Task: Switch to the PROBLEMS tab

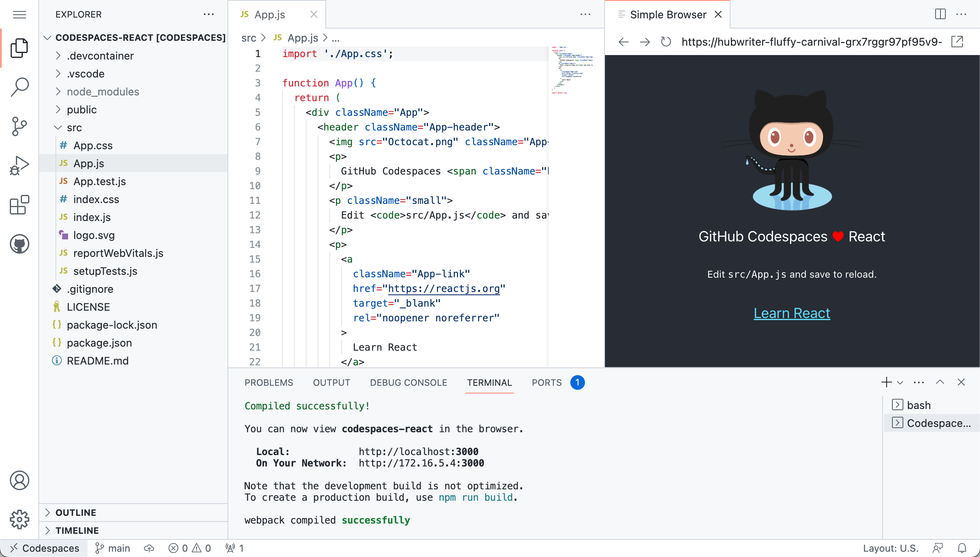Action: click(269, 382)
